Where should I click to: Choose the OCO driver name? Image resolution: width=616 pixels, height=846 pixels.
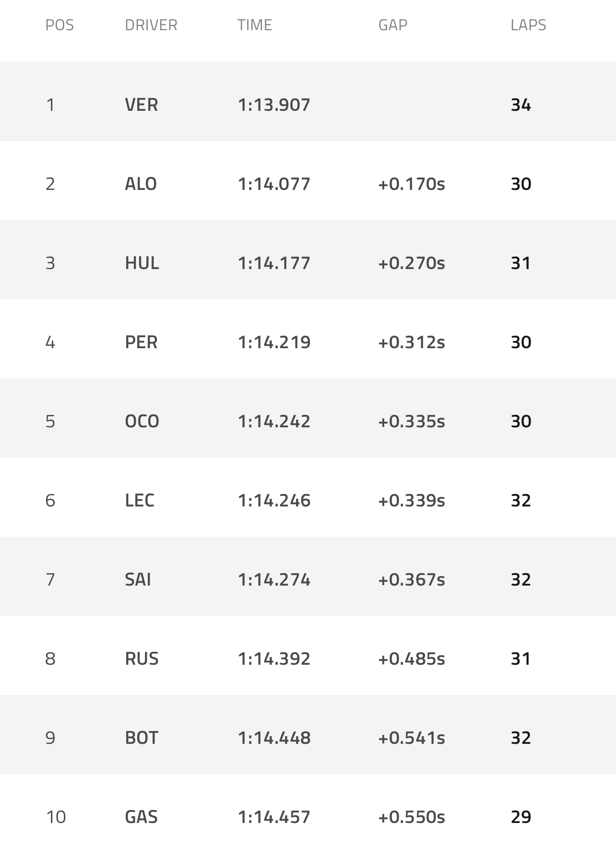[x=142, y=421]
